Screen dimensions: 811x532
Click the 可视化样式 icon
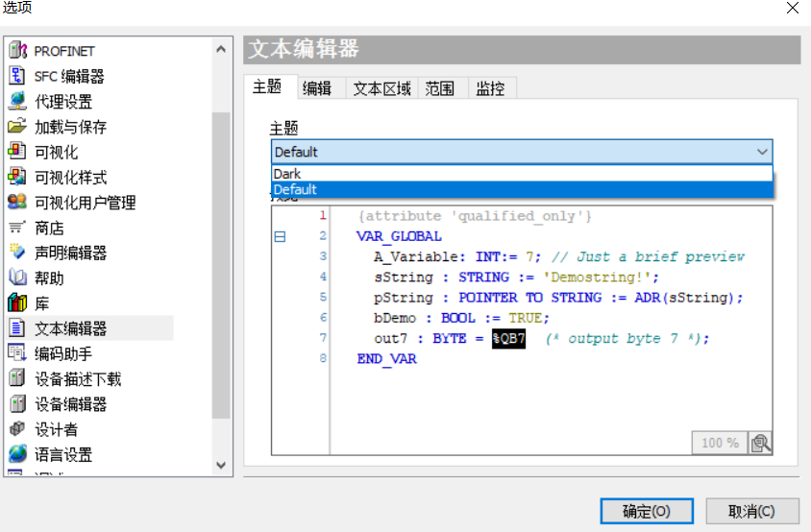[17, 177]
